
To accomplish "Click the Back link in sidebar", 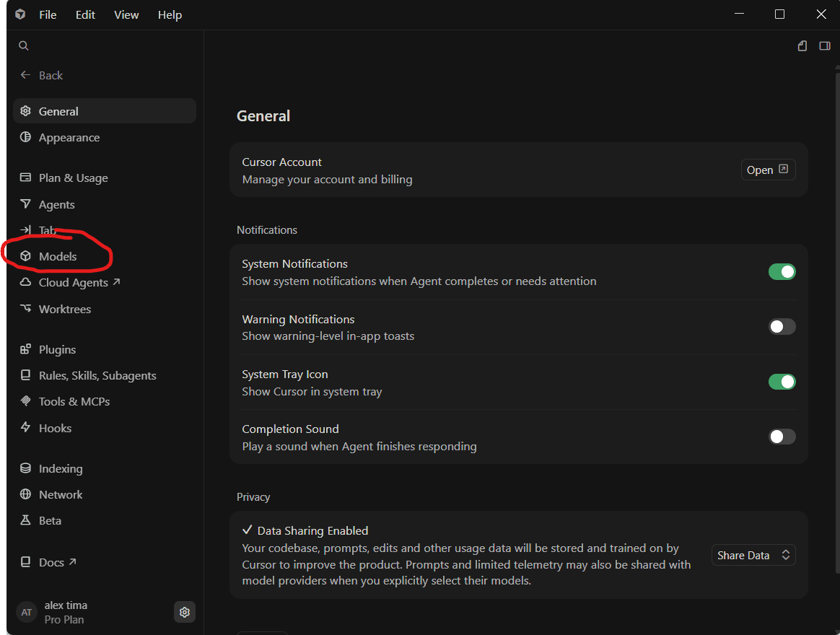I will coord(41,75).
